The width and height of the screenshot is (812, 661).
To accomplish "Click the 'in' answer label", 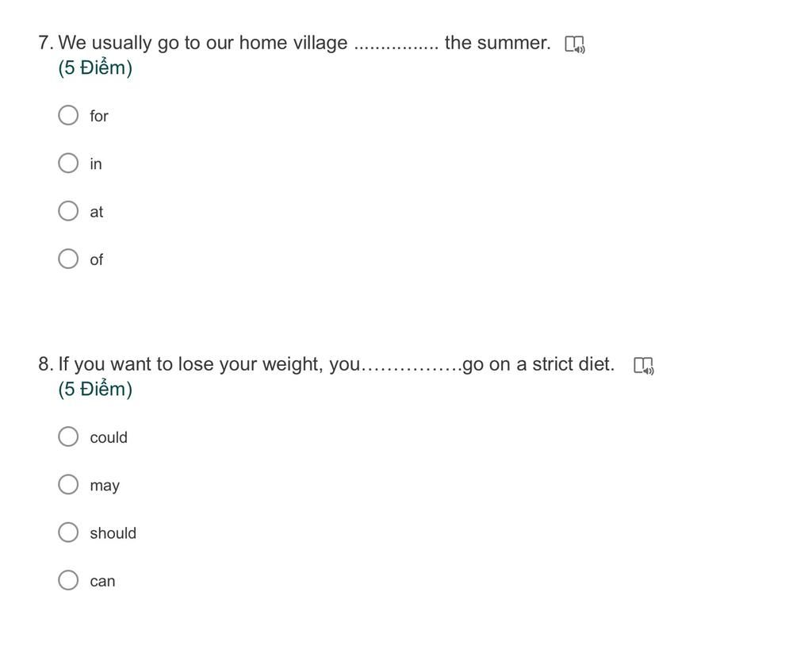I will tap(96, 163).
